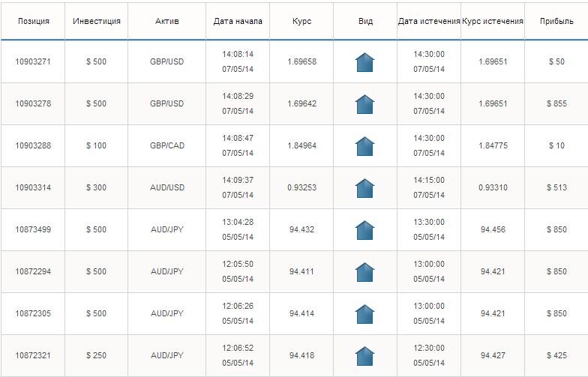Image resolution: width=588 pixels, height=377 pixels.
Task: Click the up-arrow icon for position 10903278
Action: (x=364, y=104)
